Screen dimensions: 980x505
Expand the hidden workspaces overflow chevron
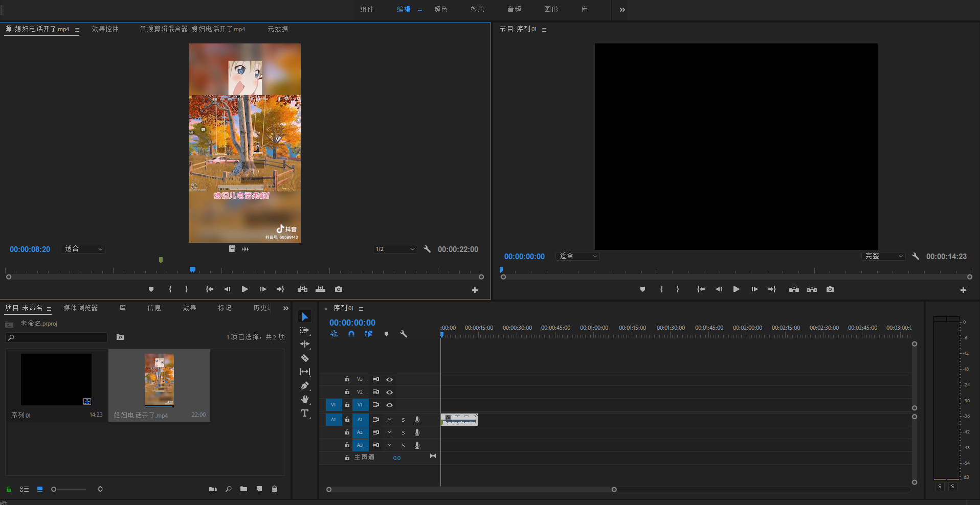[622, 10]
